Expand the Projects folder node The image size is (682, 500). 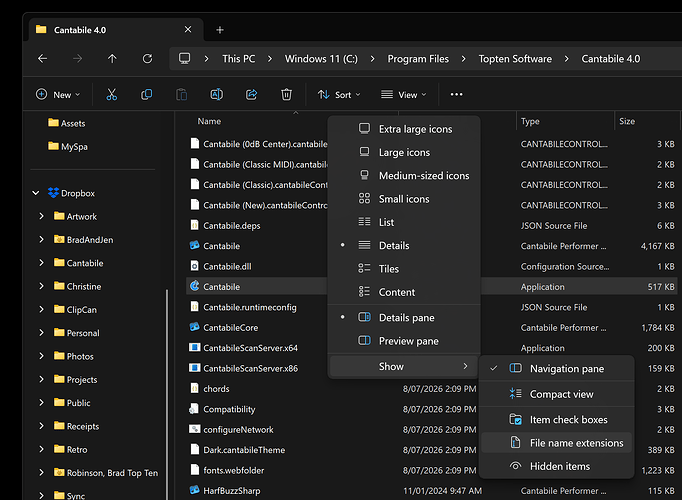[41, 379]
